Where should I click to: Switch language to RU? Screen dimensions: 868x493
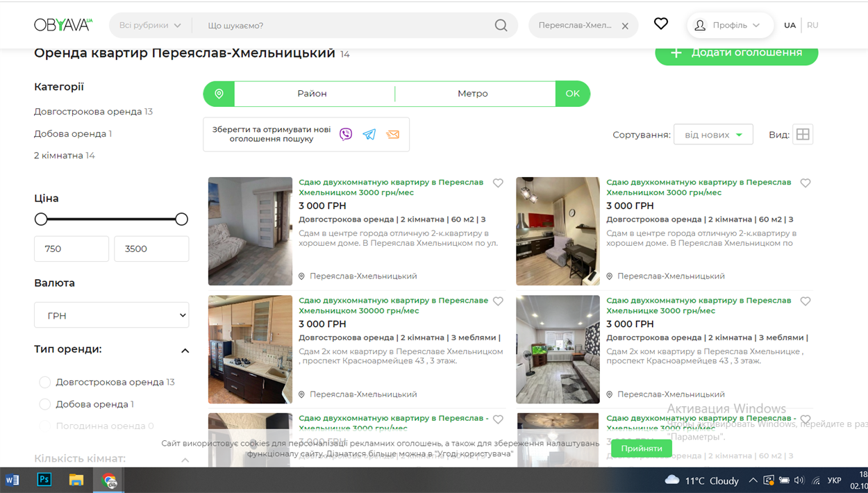click(812, 26)
